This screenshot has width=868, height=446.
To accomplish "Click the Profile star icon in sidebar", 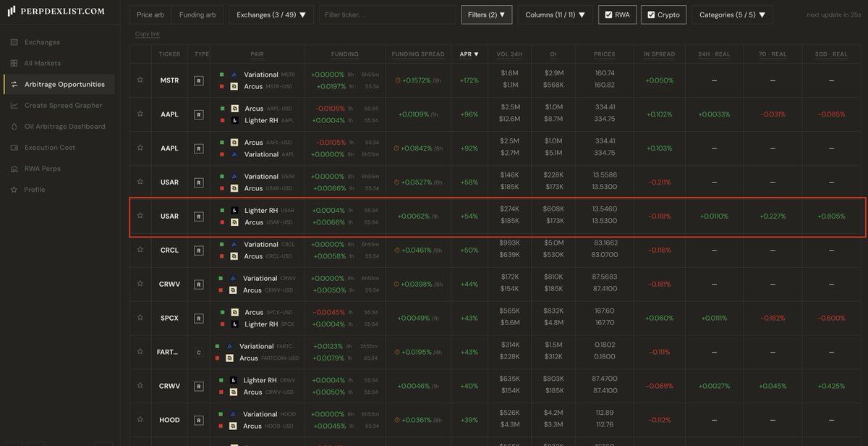I will pos(14,190).
